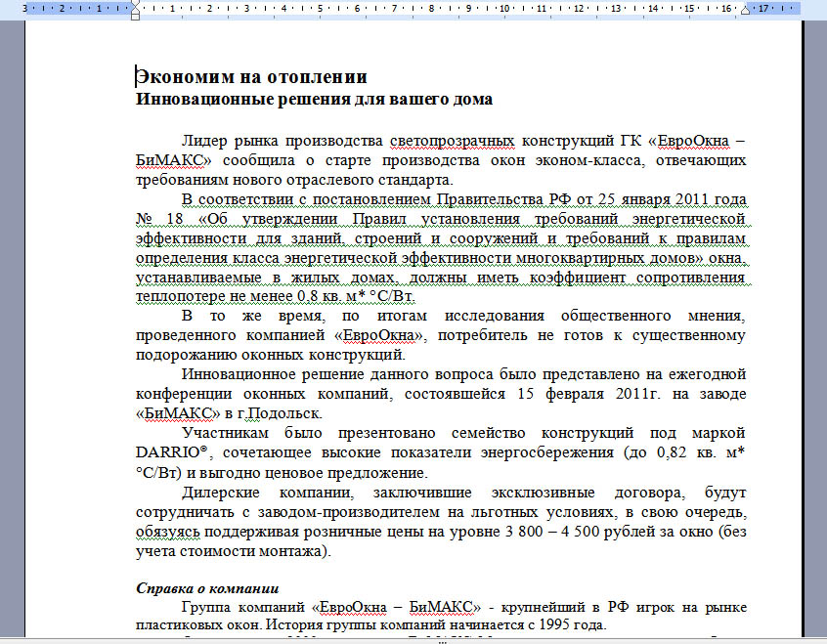The height and width of the screenshot is (644, 827).
Task: Click the word "теплопотере"
Action: (181, 296)
